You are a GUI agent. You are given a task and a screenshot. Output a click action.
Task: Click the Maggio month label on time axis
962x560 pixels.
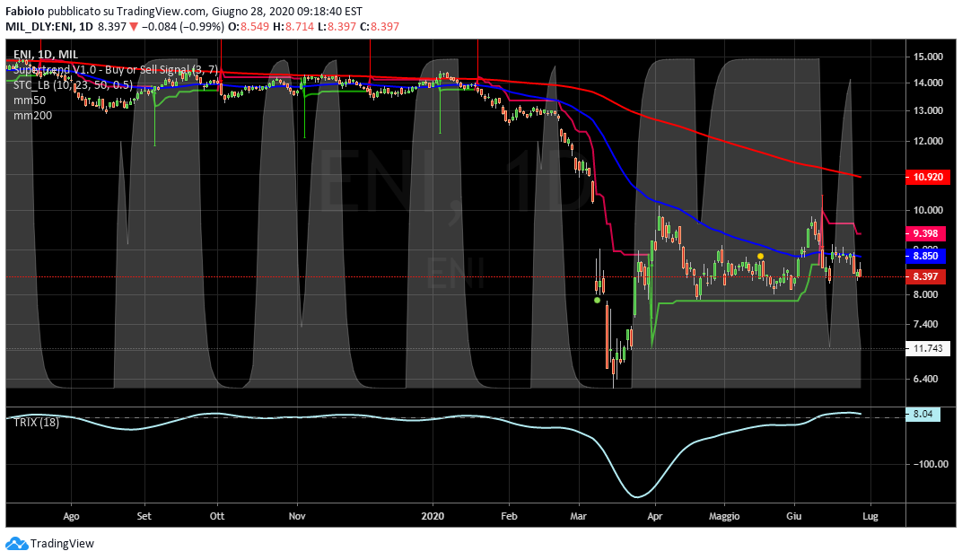(x=724, y=516)
